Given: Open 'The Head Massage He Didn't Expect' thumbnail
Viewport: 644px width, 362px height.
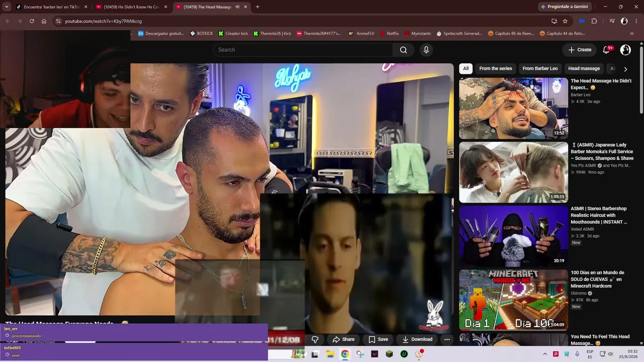Looking at the screenshot, I should tap(513, 108).
